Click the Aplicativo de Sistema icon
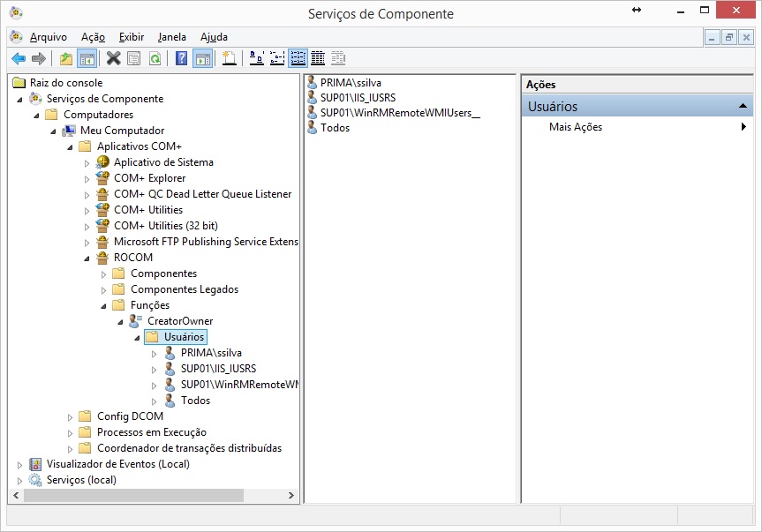The image size is (762, 532). tap(102, 162)
